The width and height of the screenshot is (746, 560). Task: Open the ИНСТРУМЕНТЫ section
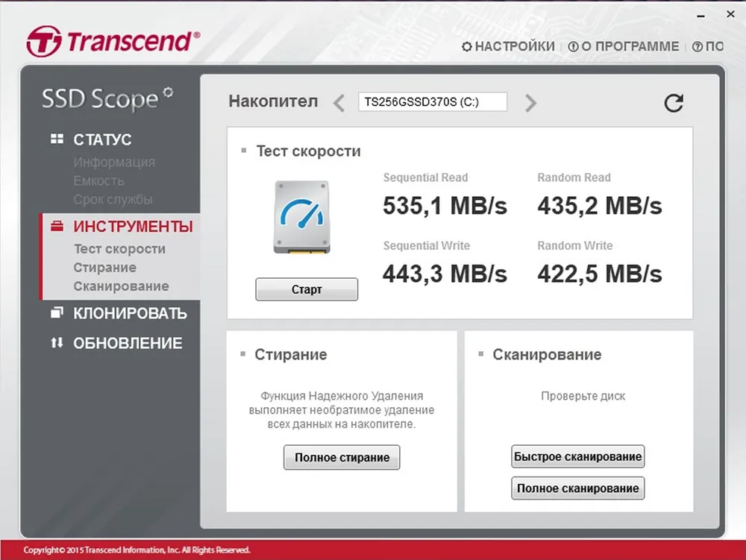[x=133, y=227]
